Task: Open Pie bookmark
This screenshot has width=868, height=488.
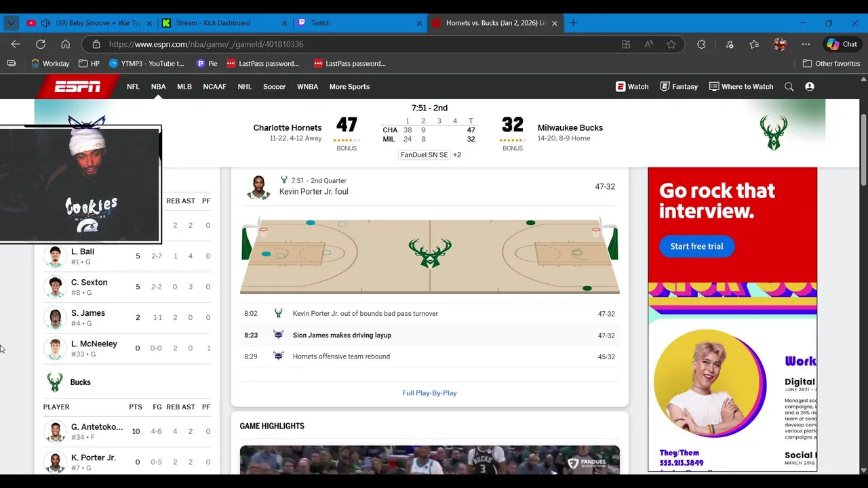Action: [207, 64]
